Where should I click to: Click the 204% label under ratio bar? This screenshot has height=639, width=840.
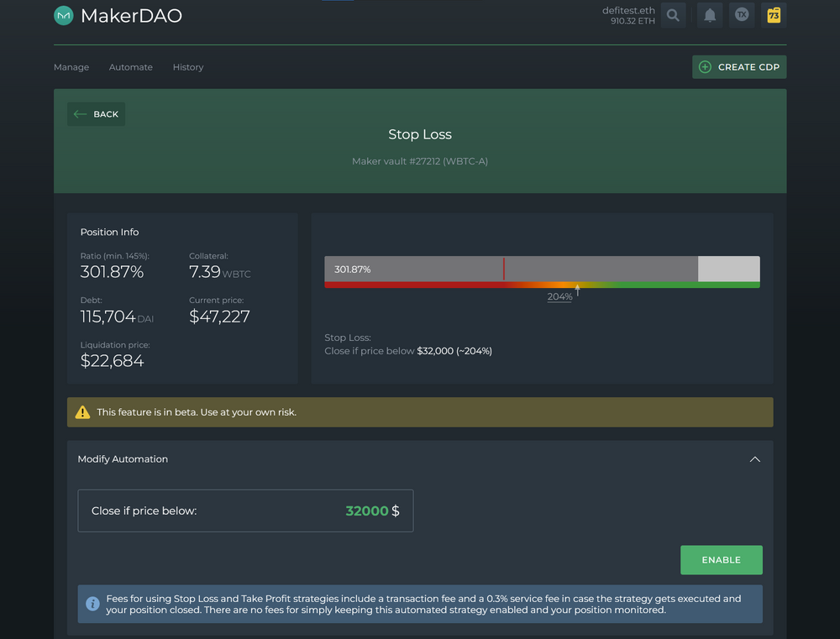pyautogui.click(x=559, y=296)
